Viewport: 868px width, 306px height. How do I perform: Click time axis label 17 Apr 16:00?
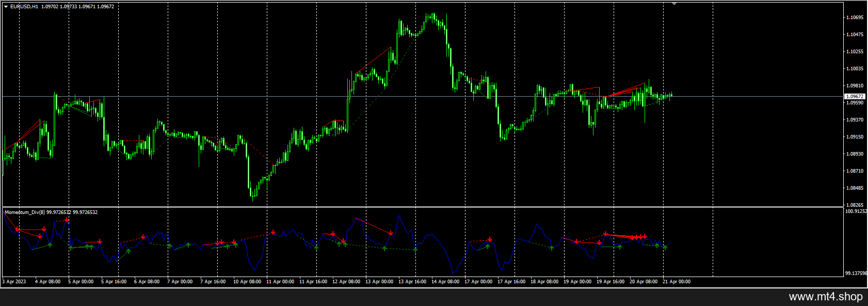511,282
